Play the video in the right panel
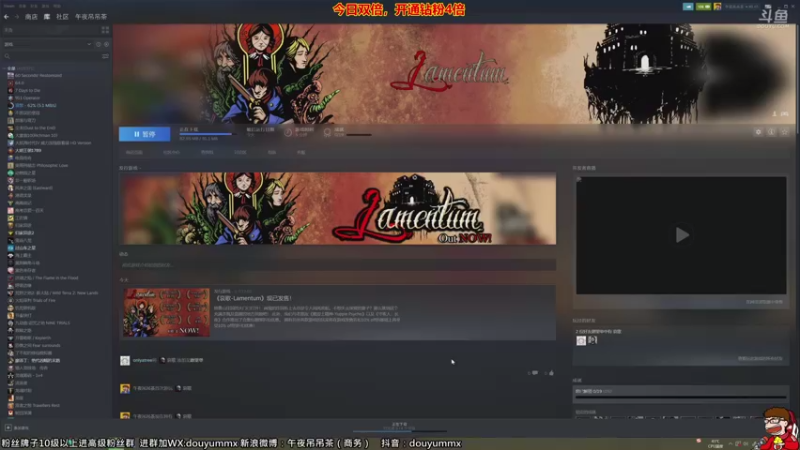The image size is (800, 450). pyautogui.click(x=682, y=235)
